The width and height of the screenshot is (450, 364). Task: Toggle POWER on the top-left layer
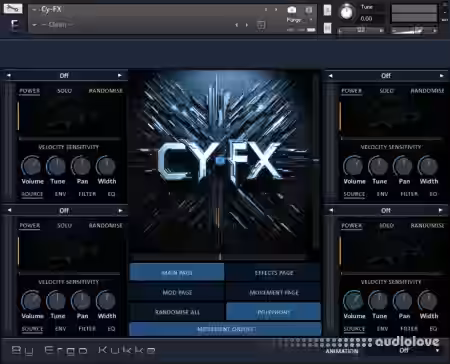tap(30, 91)
